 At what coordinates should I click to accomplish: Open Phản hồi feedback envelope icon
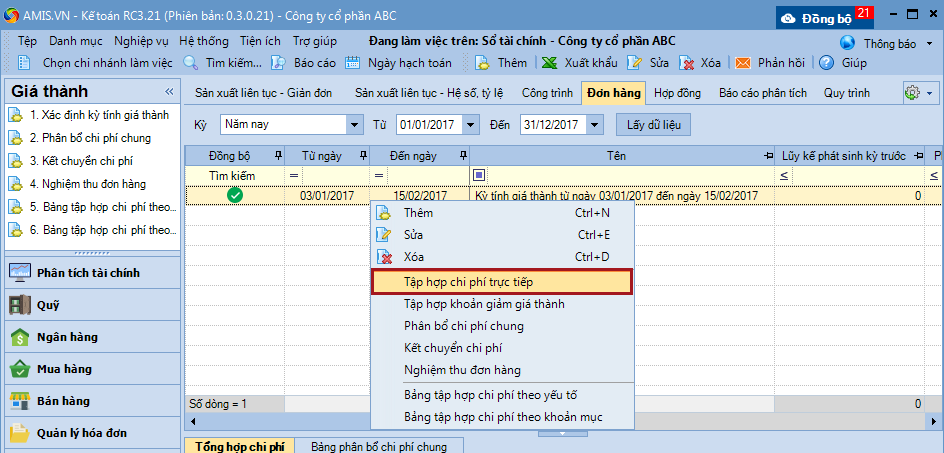743,62
